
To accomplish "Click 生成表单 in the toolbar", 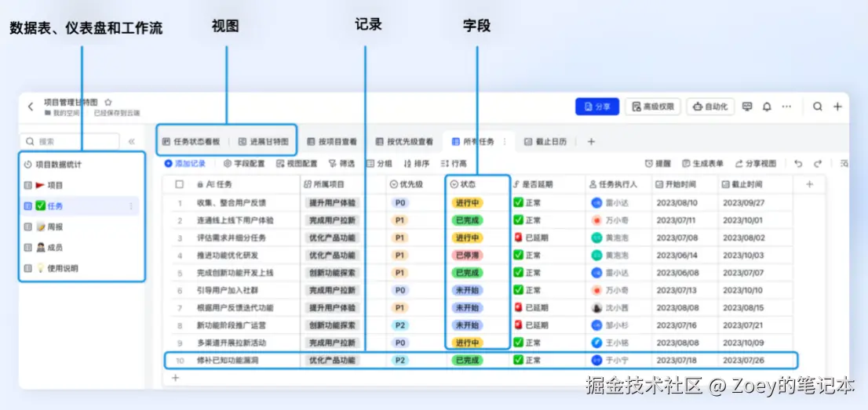I will (703, 163).
